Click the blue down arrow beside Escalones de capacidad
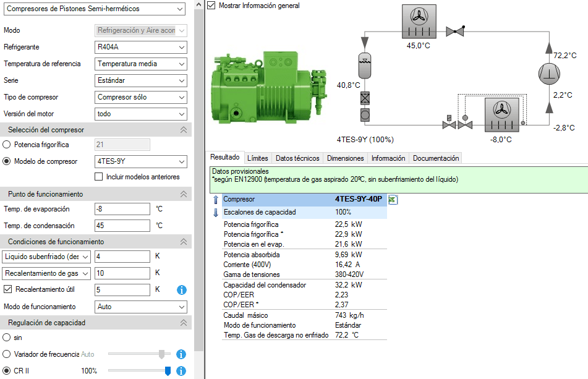This screenshot has width=588, height=379. pos(215,213)
